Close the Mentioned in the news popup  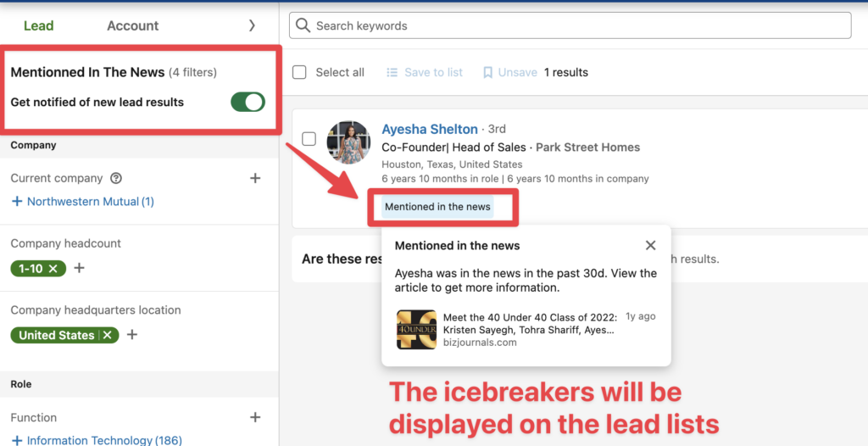pos(650,245)
